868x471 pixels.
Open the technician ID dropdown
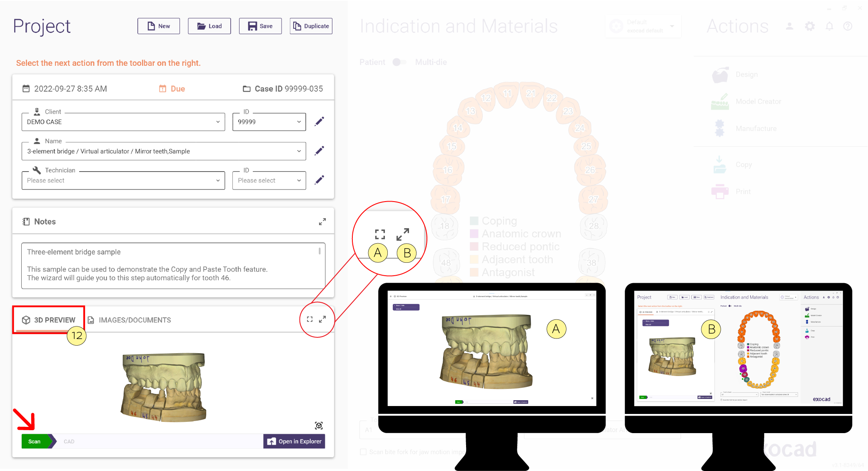269,180
